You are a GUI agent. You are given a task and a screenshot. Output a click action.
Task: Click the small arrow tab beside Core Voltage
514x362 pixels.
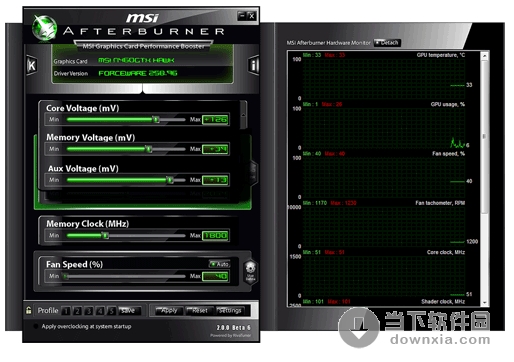[244, 115]
